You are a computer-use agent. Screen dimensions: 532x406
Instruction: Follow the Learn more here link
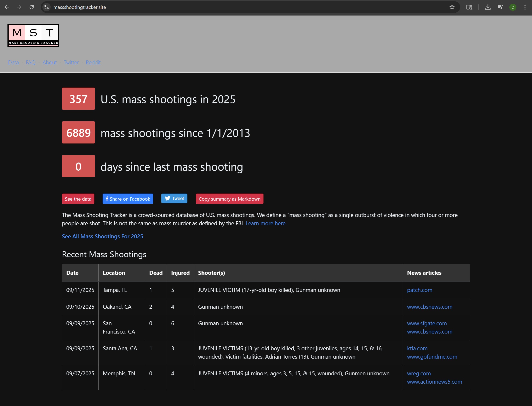coord(266,224)
